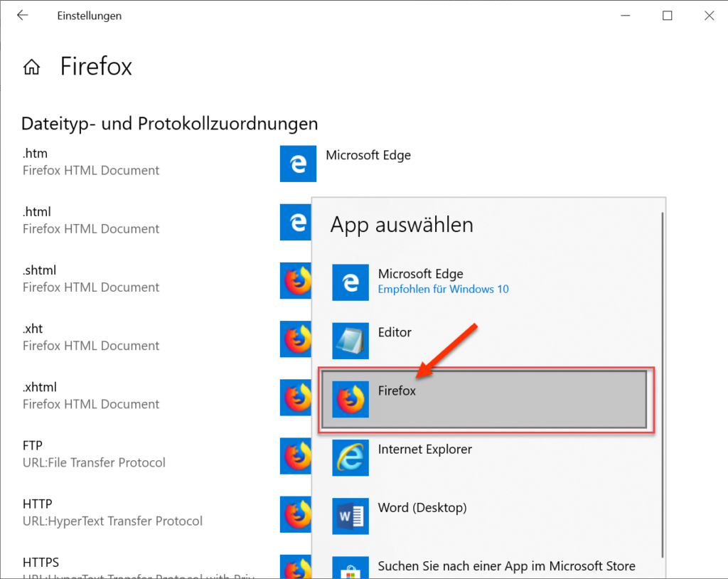The height and width of the screenshot is (579, 728).
Task: Choose Firefox in app list
Action: pos(484,399)
